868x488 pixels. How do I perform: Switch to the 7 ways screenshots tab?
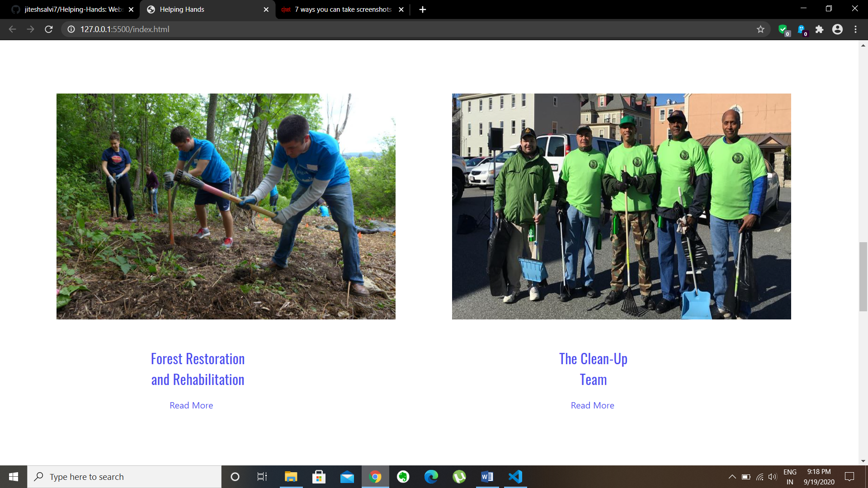[x=342, y=9]
